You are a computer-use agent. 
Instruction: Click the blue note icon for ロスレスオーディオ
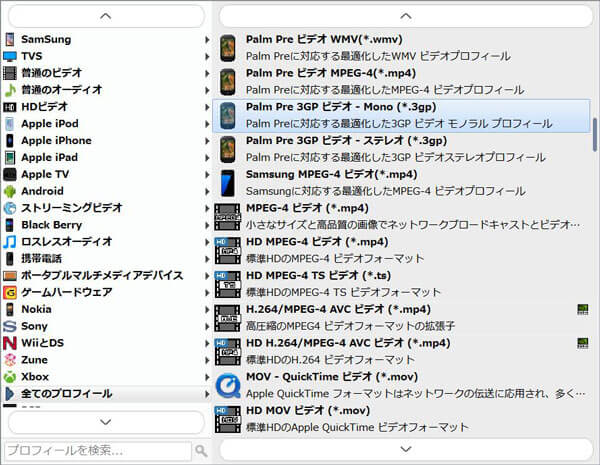click(10, 241)
